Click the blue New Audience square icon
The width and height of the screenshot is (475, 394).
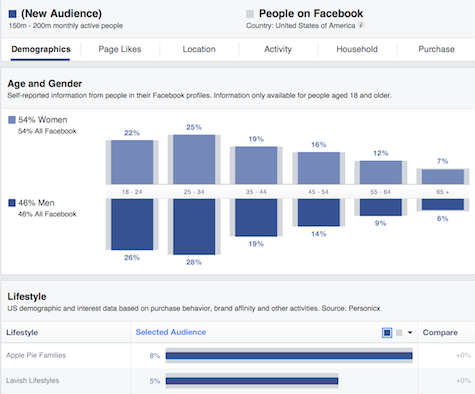point(12,14)
